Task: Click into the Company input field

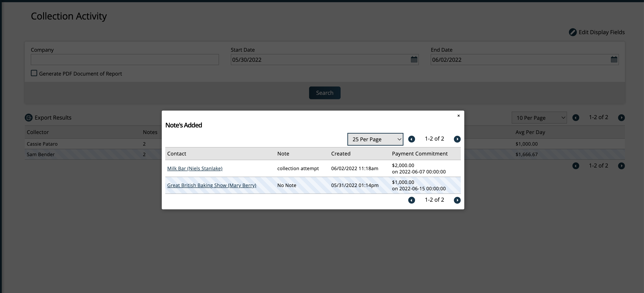Action: (125, 60)
